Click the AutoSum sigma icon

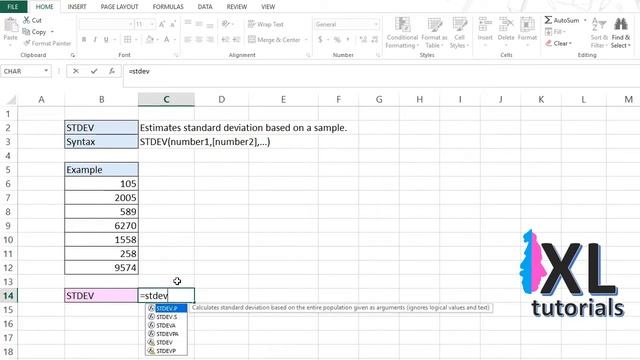click(548, 20)
